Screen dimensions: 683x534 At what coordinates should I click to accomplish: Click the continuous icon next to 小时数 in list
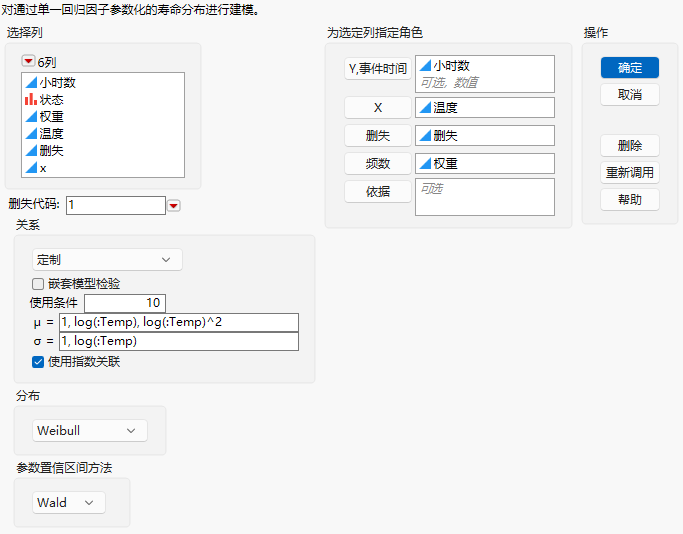[x=31, y=82]
